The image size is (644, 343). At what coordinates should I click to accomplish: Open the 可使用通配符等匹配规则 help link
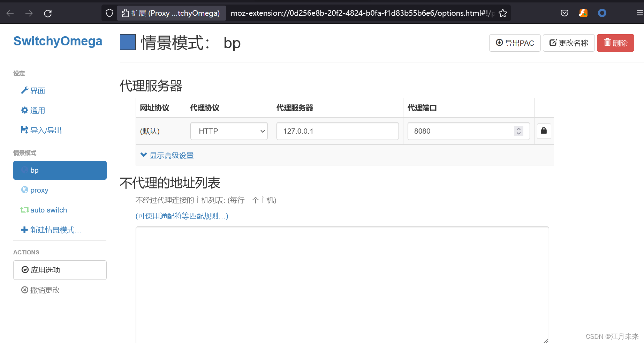pos(182,216)
